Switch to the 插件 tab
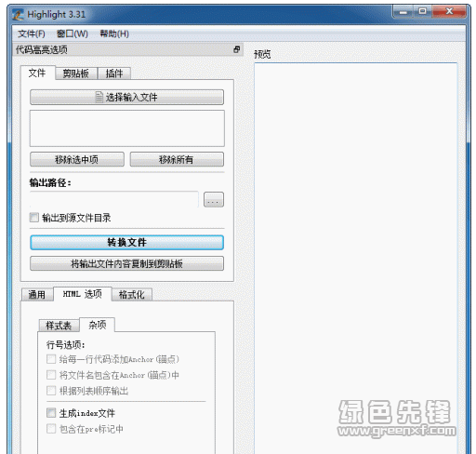This screenshot has height=454, width=476. coord(114,73)
